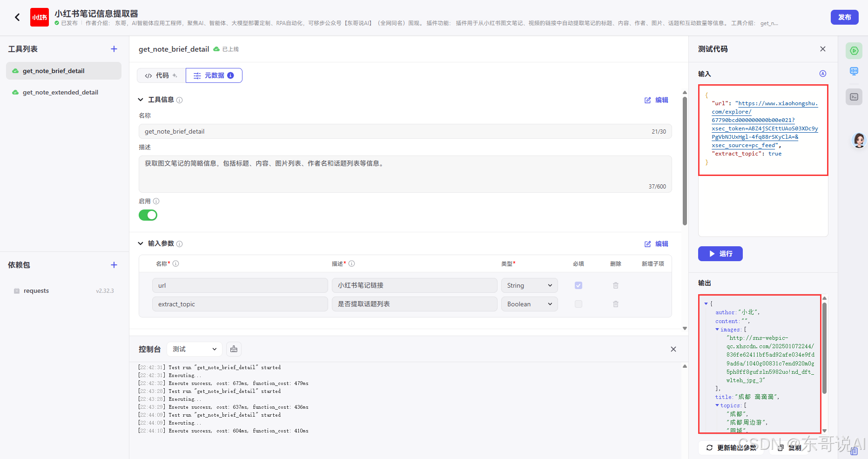The image size is (868, 459).
Task: Collapse the topics array in output
Action: (x=717, y=405)
